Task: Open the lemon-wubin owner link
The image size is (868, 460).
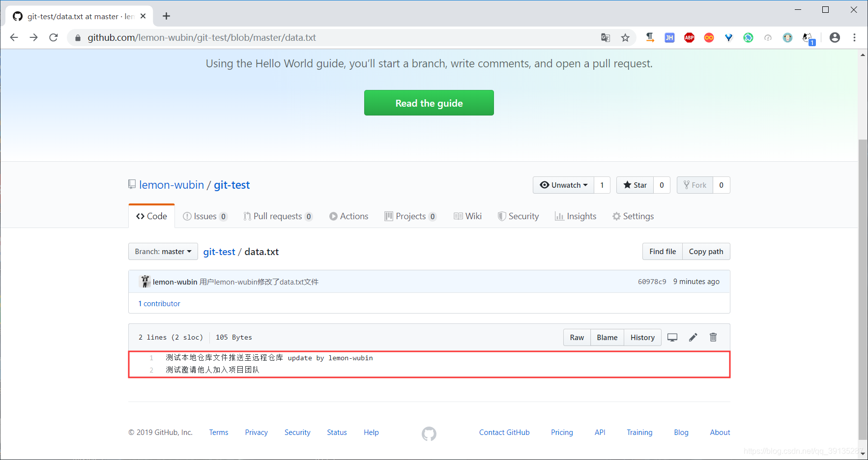Action: (x=172, y=185)
